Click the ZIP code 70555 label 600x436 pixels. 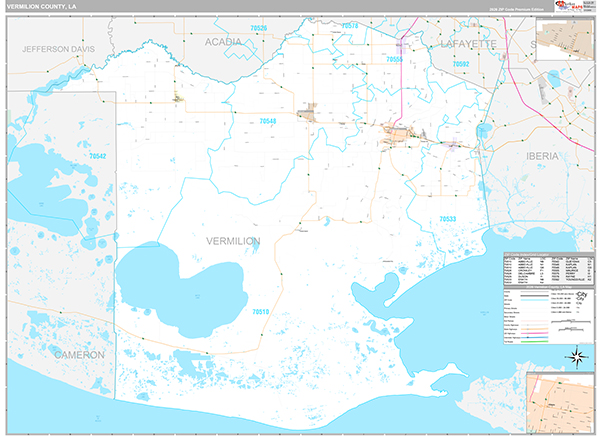point(394,60)
